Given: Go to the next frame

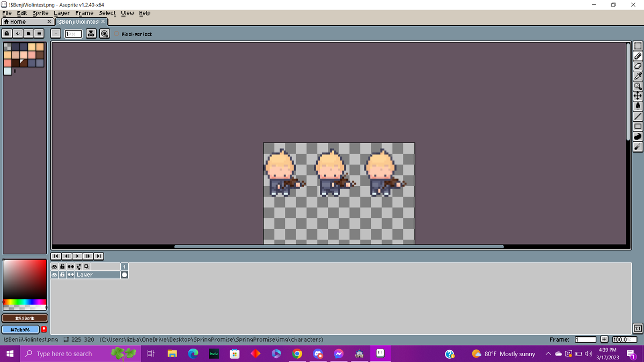Looking at the screenshot, I should click(88, 255).
